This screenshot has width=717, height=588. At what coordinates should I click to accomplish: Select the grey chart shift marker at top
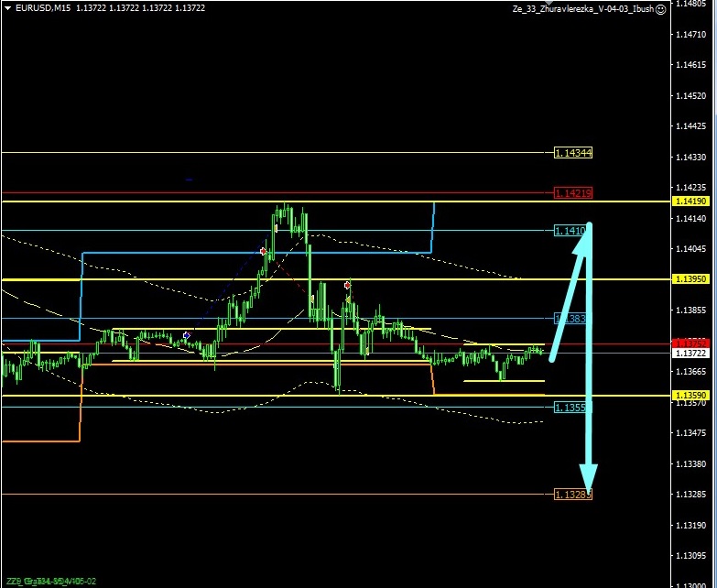[x=548, y=2]
